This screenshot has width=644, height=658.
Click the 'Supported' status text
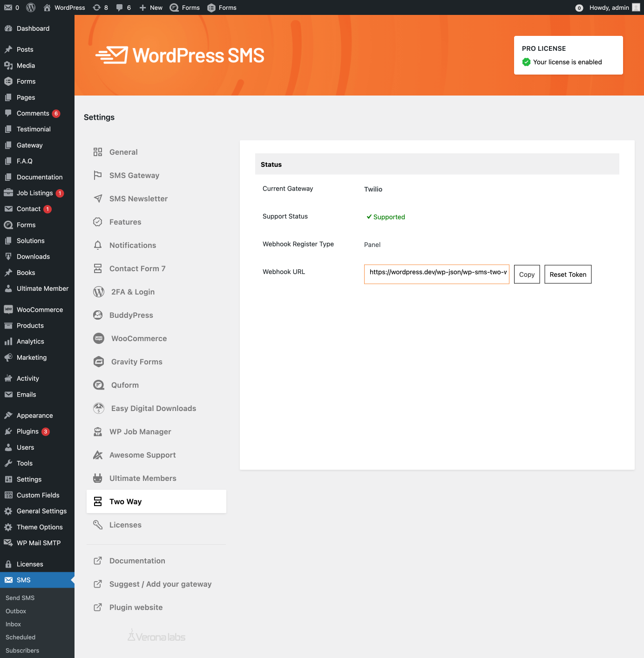[x=389, y=217]
